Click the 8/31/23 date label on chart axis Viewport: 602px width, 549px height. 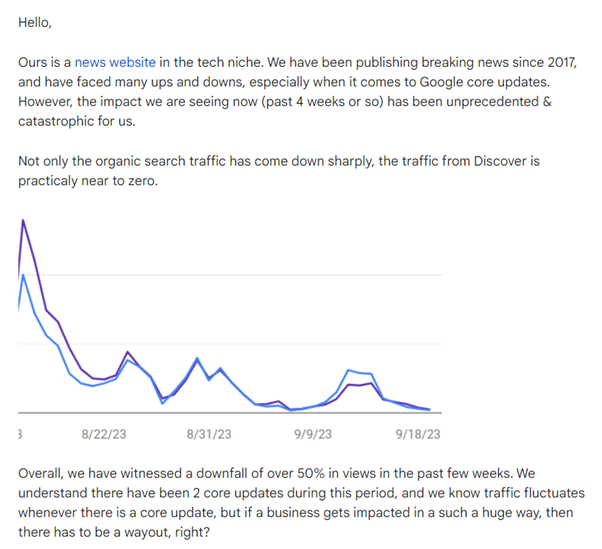[x=209, y=434]
